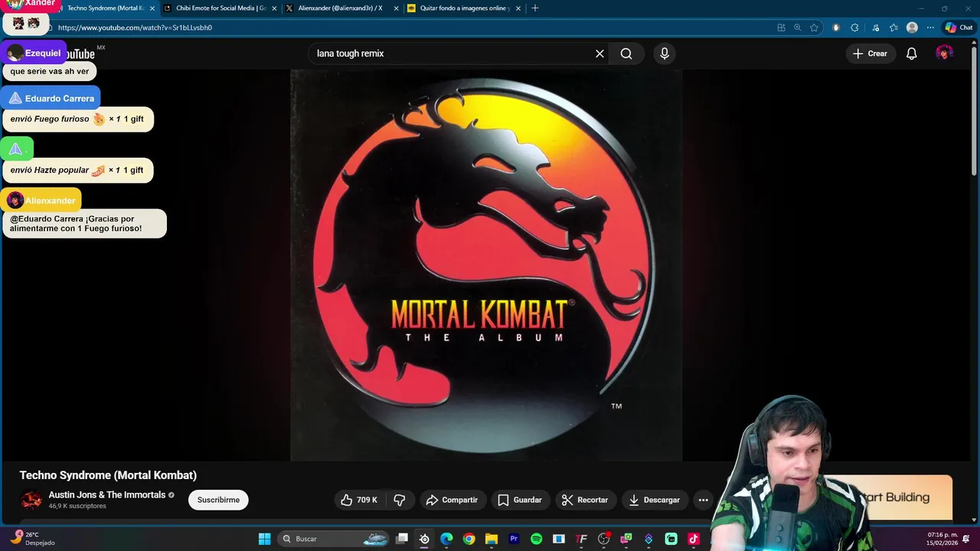Viewport: 980px width, 551px height.
Task: Start voice search with the microphone icon
Action: pyautogui.click(x=665, y=54)
